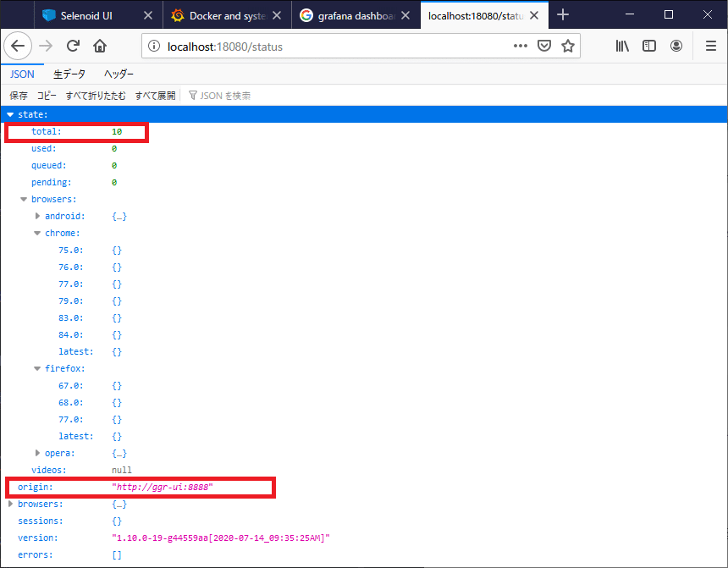This screenshot has height=568, width=728.
Task: Select chrome 79.0 entry
Action: pos(364,301)
